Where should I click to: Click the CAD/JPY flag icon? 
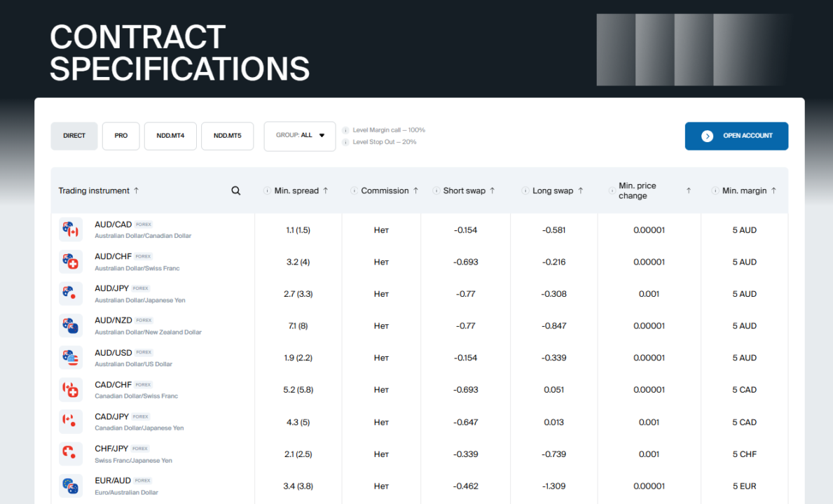tap(71, 422)
